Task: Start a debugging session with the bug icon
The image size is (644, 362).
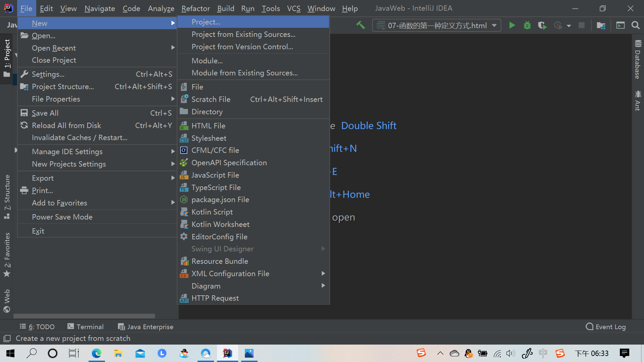Action: [x=527, y=25]
